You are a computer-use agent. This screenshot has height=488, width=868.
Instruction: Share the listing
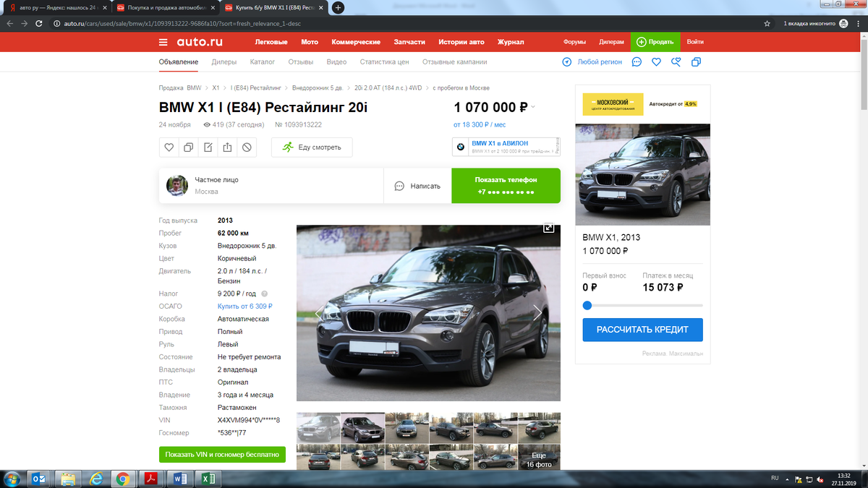click(227, 147)
